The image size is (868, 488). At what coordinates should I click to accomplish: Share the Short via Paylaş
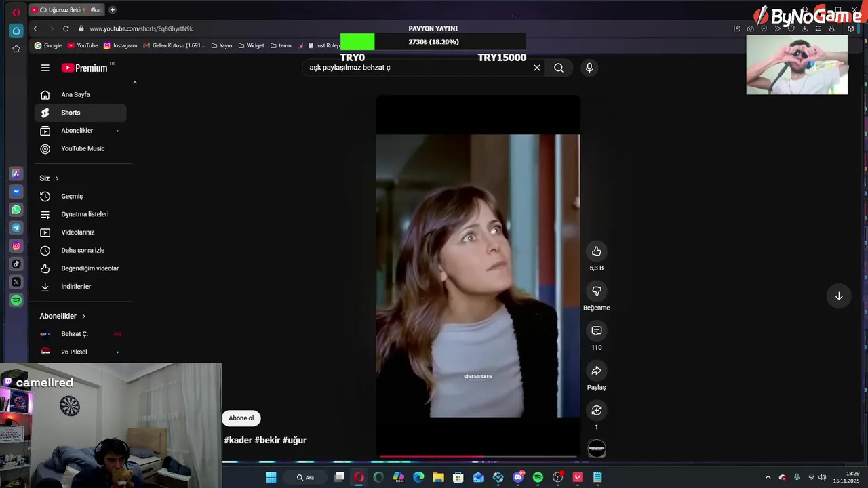point(596,371)
